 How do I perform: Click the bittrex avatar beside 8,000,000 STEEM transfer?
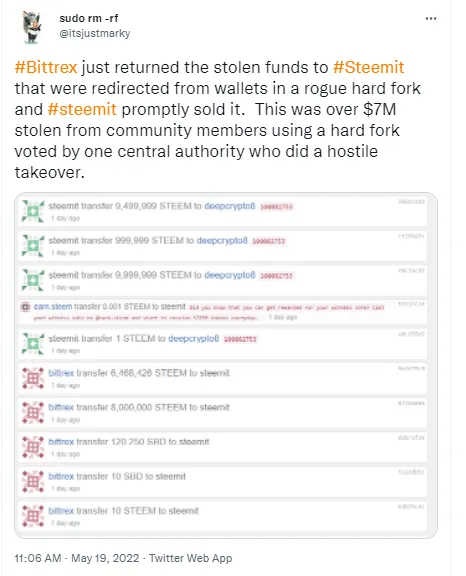pyautogui.click(x=33, y=413)
